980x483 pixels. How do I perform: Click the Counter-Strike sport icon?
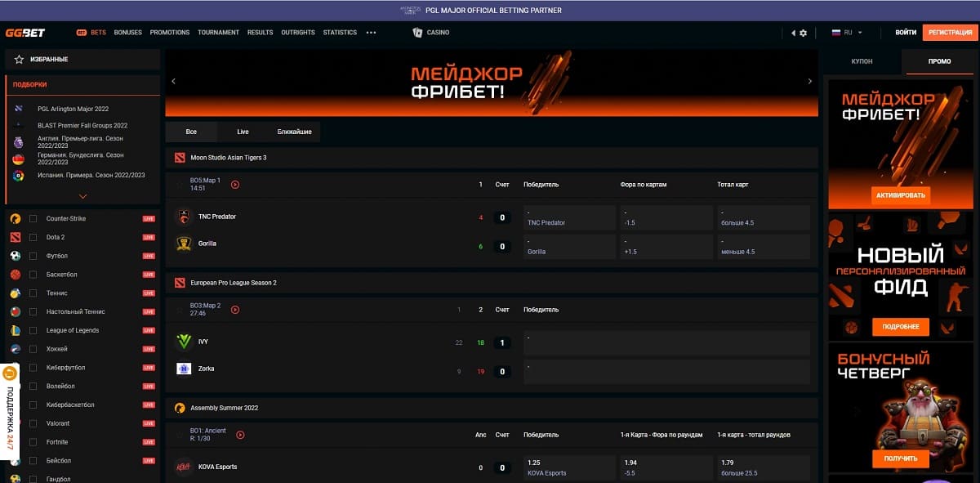16,219
